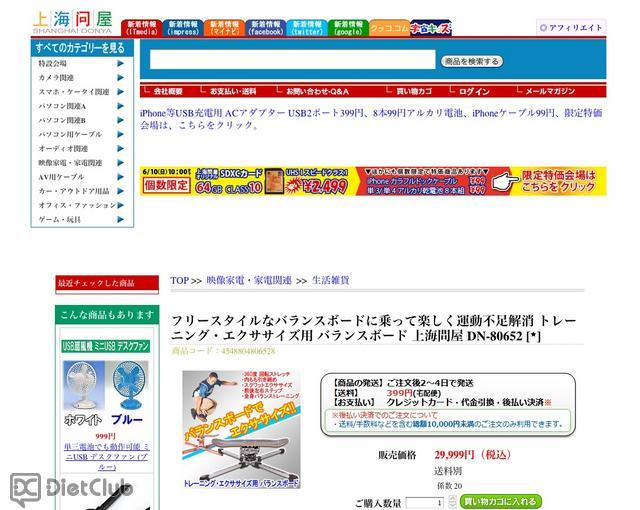This screenshot has height=510, width=640.
Task: Expand arrow next to AV用ケーブル
Action: click(120, 177)
